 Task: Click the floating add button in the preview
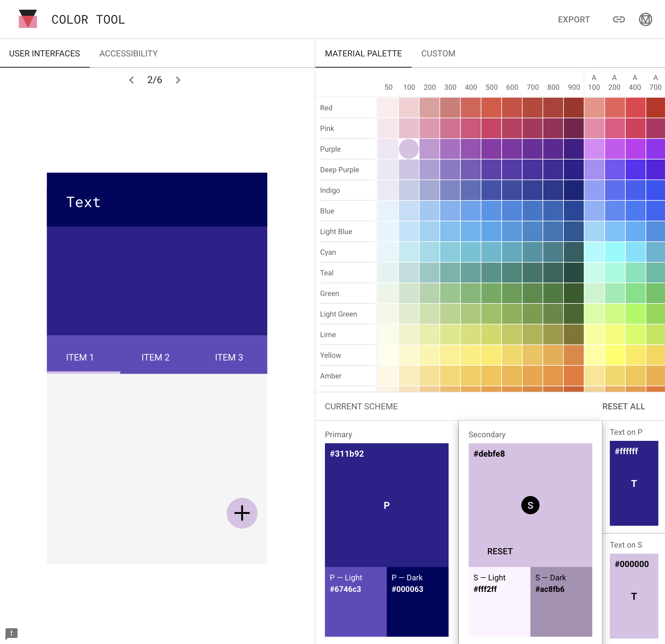242,513
